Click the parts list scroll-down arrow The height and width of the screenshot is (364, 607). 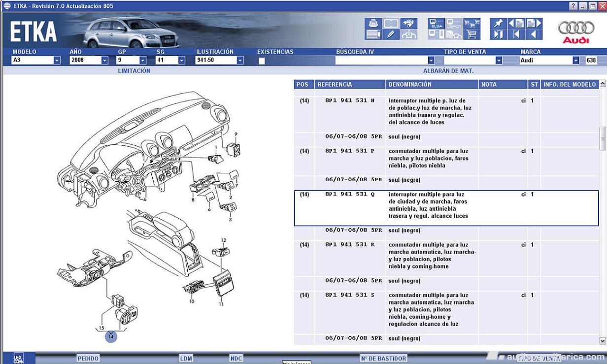[603, 341]
